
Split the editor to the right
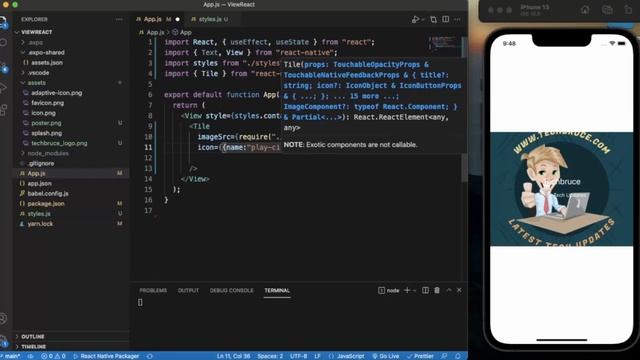[x=445, y=19]
